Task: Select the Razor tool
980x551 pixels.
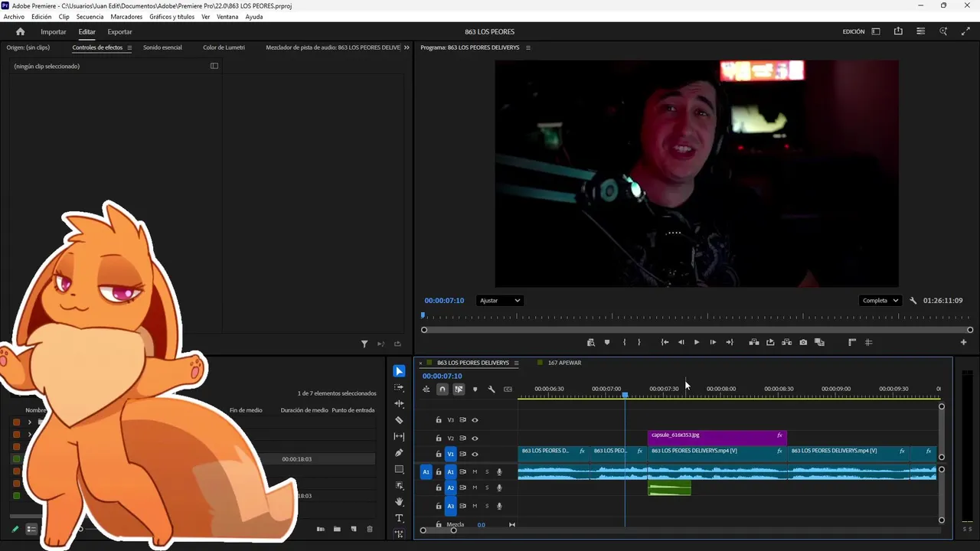Action: pos(399,420)
